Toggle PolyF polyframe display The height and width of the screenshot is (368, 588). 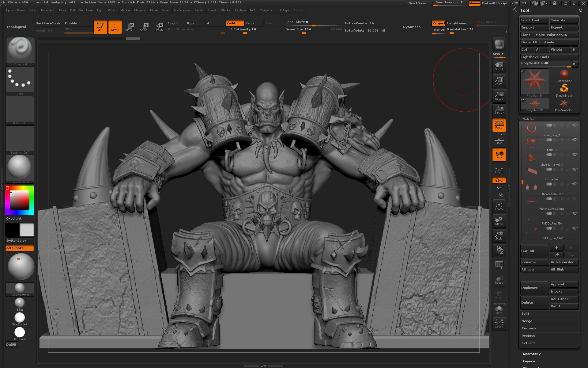tap(499, 265)
